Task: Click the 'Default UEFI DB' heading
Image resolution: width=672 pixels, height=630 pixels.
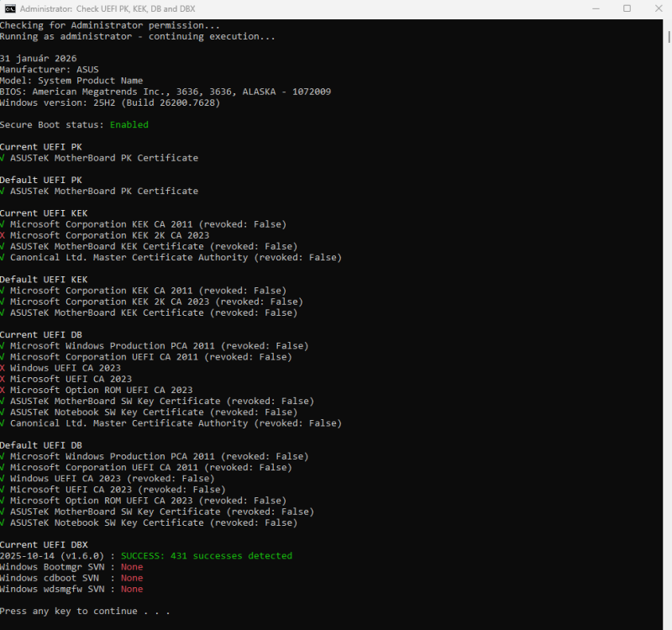Action: [41, 445]
